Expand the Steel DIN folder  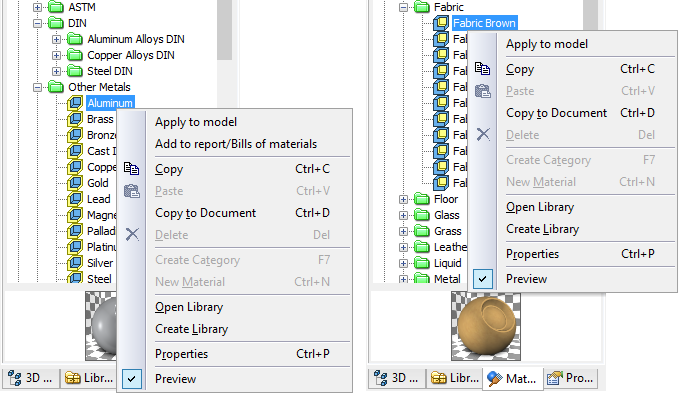coord(56,71)
